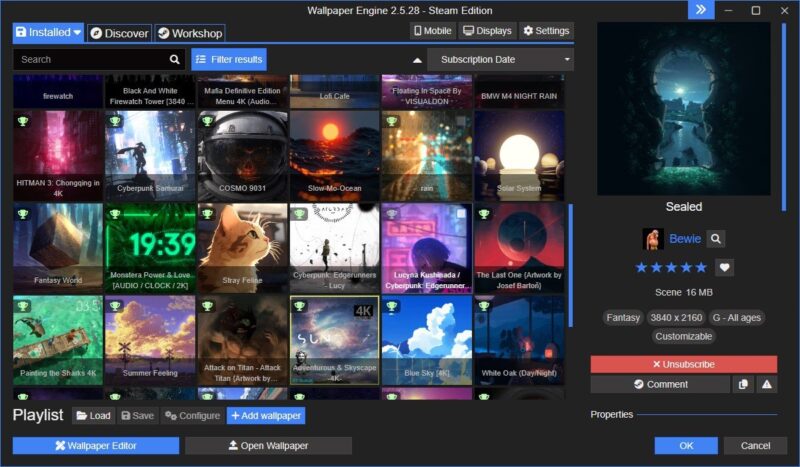Click Add wallpaper to playlist
Screen dimensions: 800x467
coord(266,416)
